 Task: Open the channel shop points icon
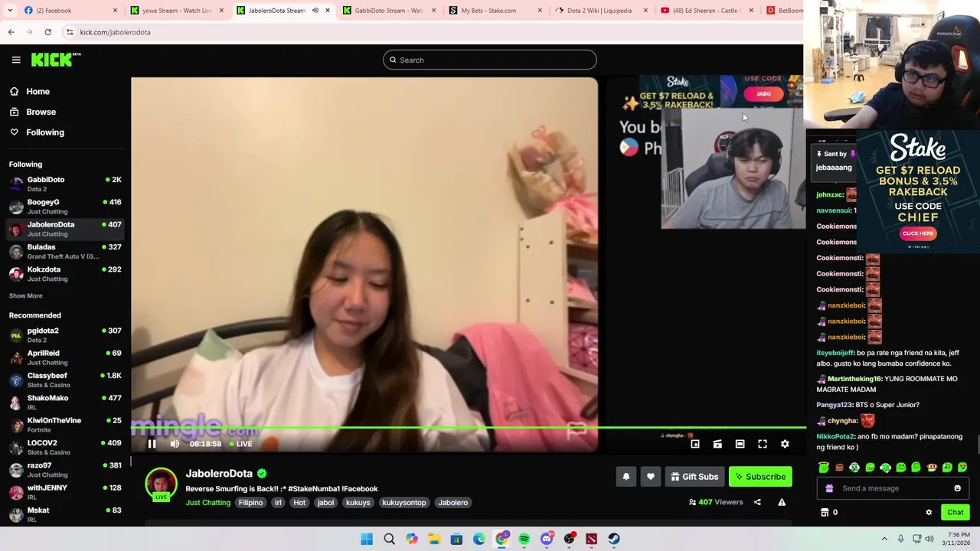coord(825,513)
